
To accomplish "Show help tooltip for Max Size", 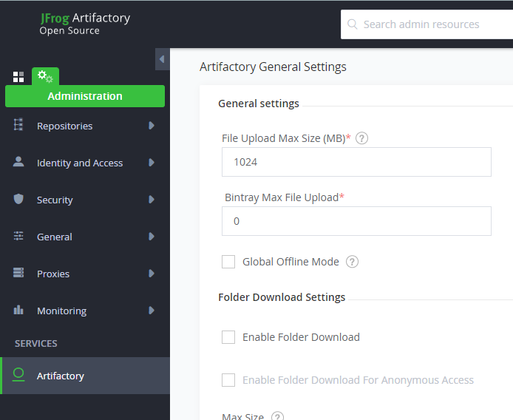I will 277,416.
